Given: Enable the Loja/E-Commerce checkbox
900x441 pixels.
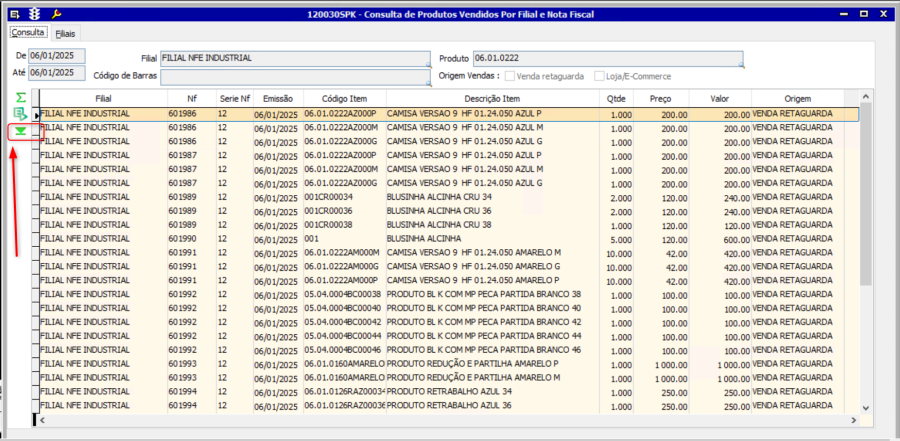Looking at the screenshot, I should click(599, 76).
